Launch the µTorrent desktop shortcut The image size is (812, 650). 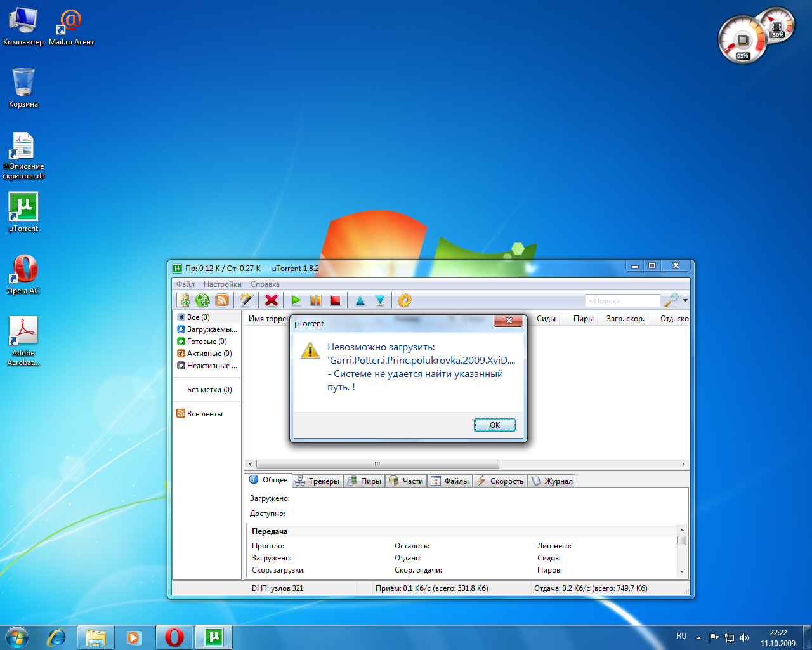click(x=23, y=212)
